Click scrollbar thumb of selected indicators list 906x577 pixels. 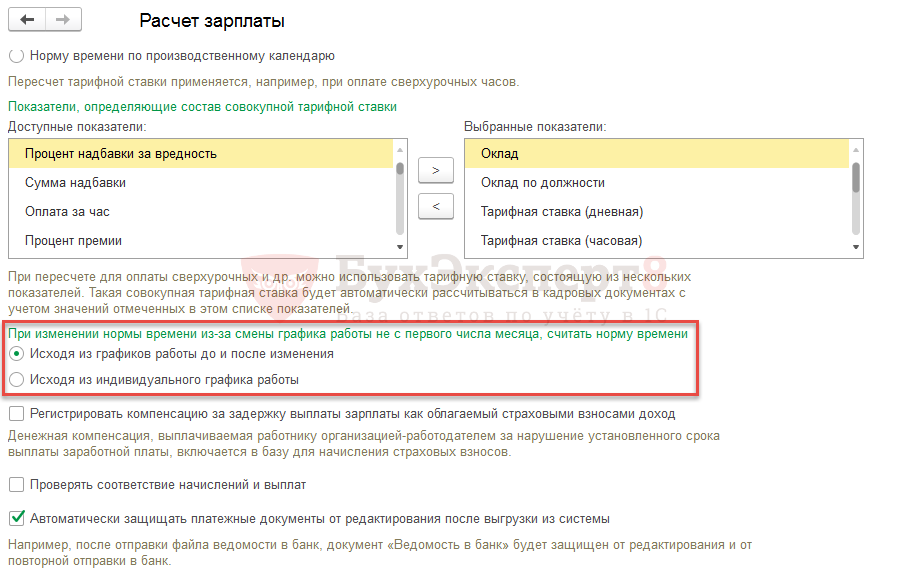(856, 177)
